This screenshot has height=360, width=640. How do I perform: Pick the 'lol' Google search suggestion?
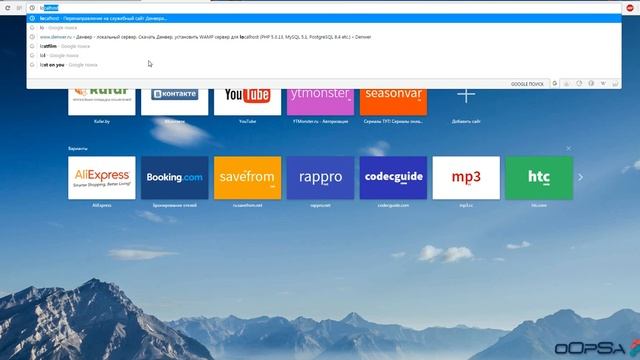(324, 56)
